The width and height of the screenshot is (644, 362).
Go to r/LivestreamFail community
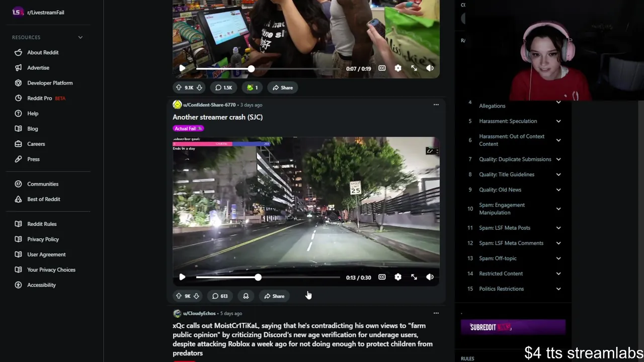tap(46, 12)
